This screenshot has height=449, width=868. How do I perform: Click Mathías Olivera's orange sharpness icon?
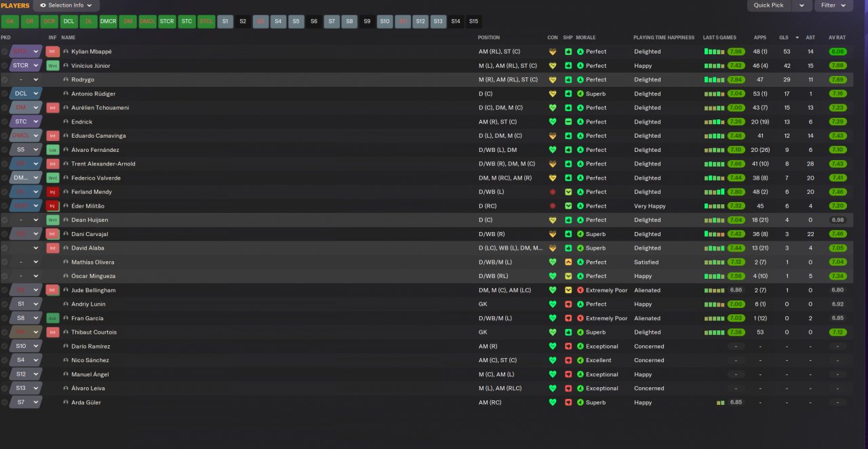[568, 262]
